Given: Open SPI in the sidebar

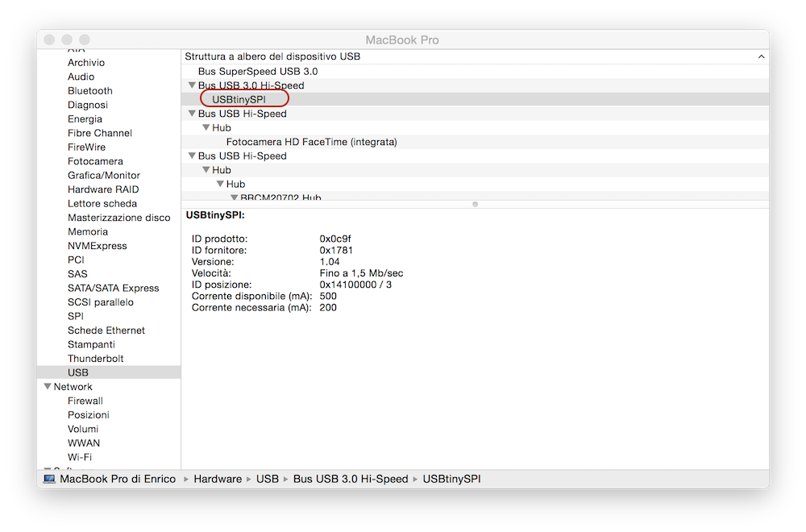Looking at the screenshot, I should pyautogui.click(x=75, y=317).
